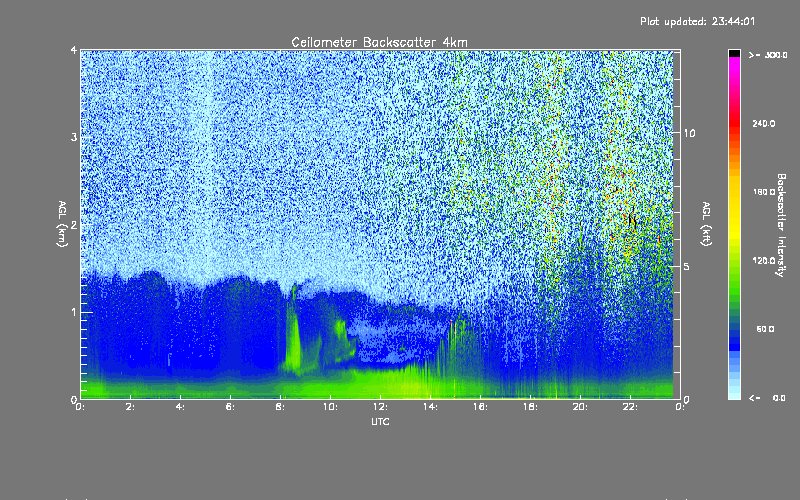
Task: Click the "120.0" color bar label
Action: pos(764,261)
